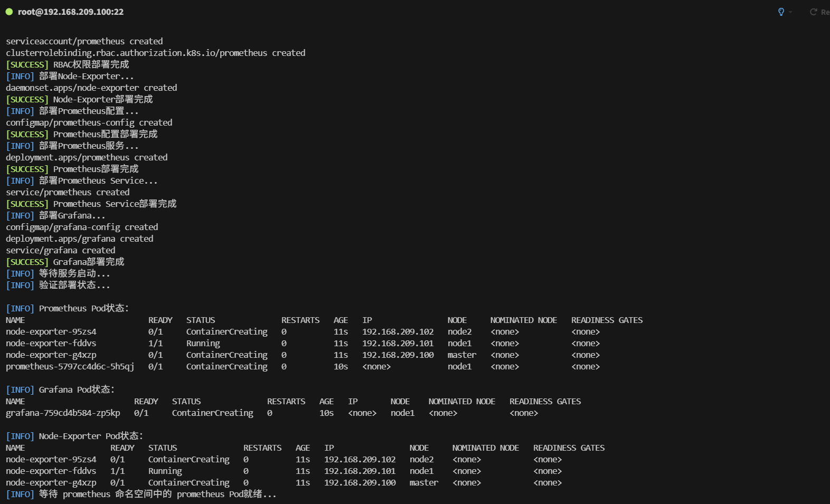The width and height of the screenshot is (830, 504).
Task: Click the '[INFO] 部署Grafana...' line
Action: click(55, 215)
